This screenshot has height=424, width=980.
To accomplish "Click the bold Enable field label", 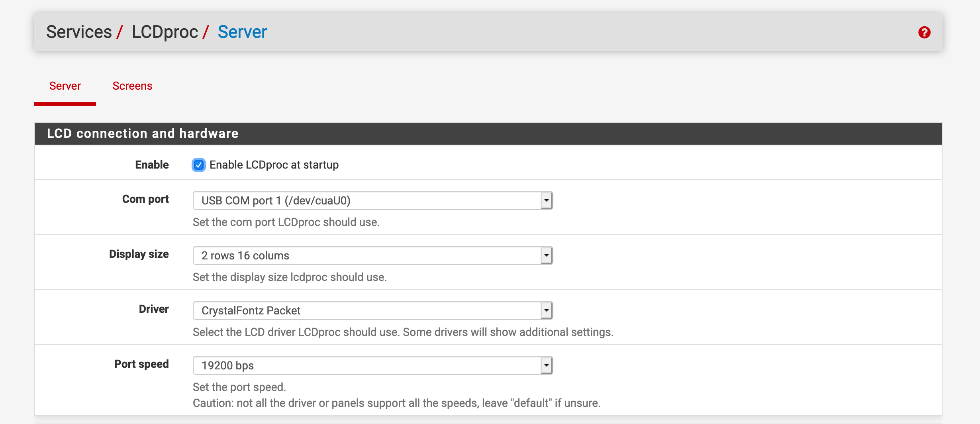I will point(152,165).
